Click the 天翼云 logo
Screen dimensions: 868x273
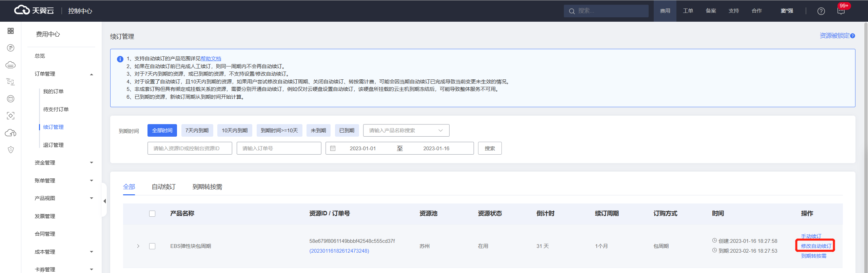pyautogui.click(x=34, y=11)
